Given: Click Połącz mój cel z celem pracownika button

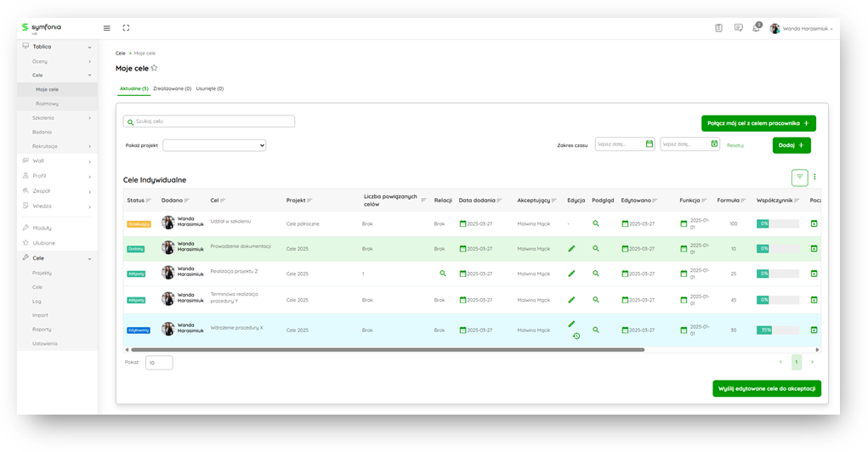Looking at the screenshot, I should tap(758, 123).
